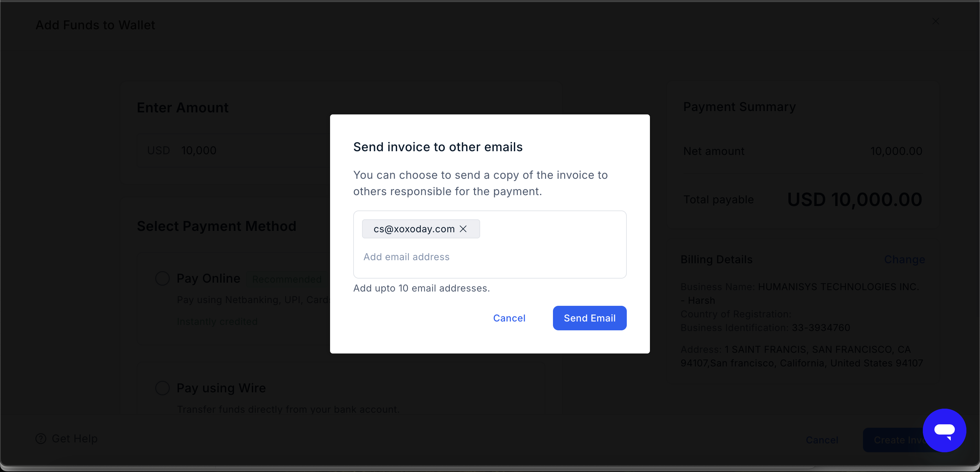The height and width of the screenshot is (472, 980).
Task: Click Cancel in the page footer
Action: (x=822, y=440)
